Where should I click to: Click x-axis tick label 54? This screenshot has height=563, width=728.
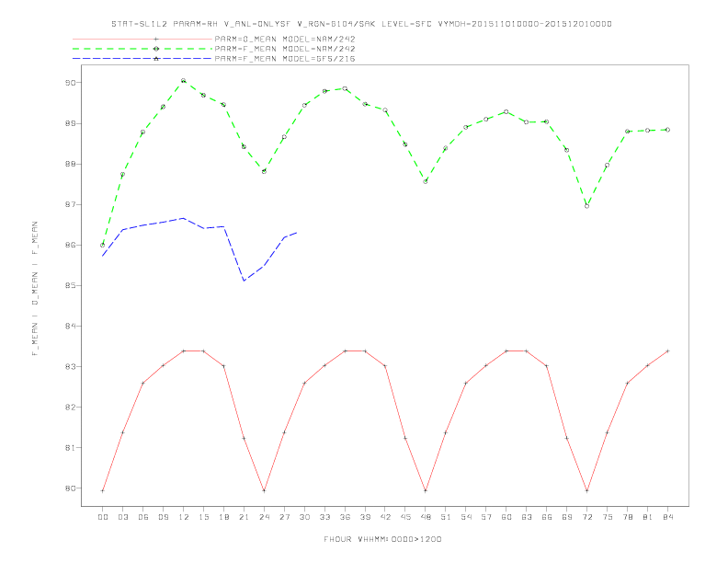[466, 517]
